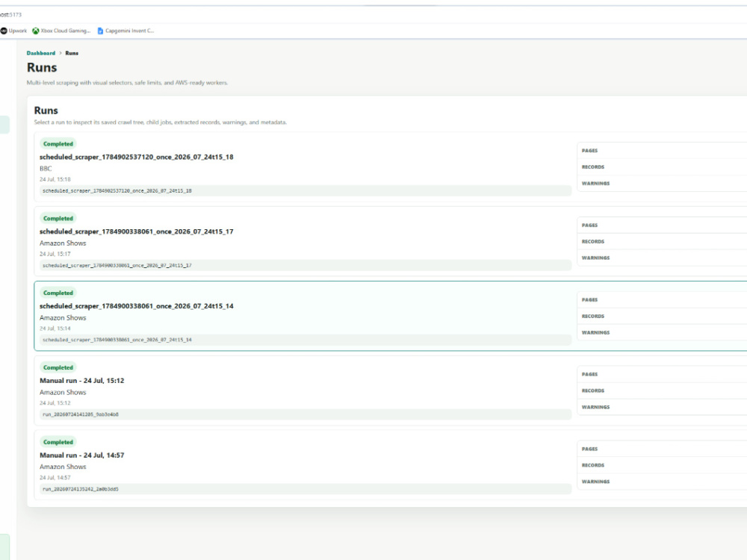Click PAGES stat of 14:57 manual run
Image resolution: width=747 pixels, height=560 pixels.
point(662,449)
